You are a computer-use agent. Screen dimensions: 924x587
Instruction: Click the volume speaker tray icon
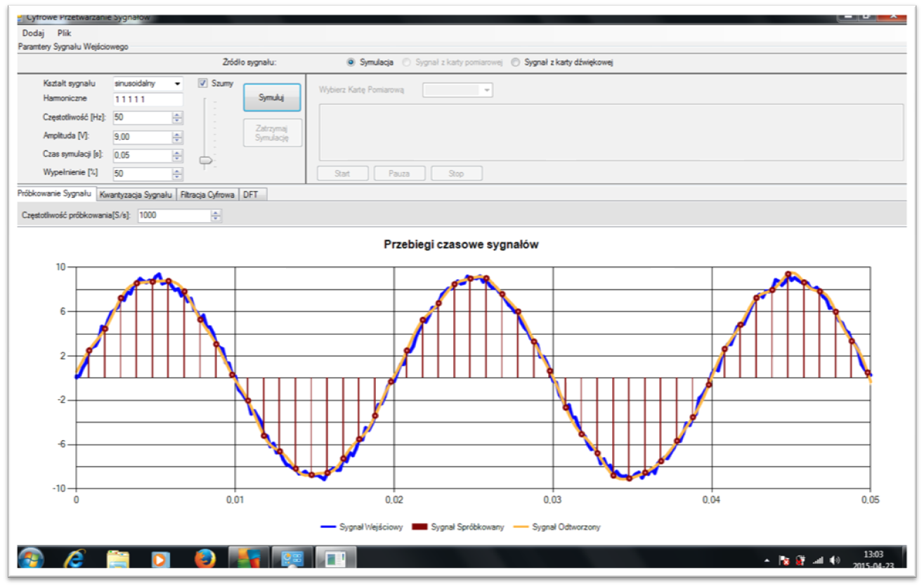pyautogui.click(x=835, y=560)
